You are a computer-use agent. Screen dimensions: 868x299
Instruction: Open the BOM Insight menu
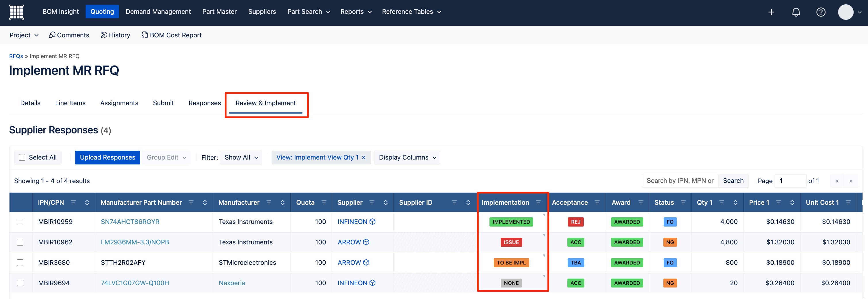point(61,12)
